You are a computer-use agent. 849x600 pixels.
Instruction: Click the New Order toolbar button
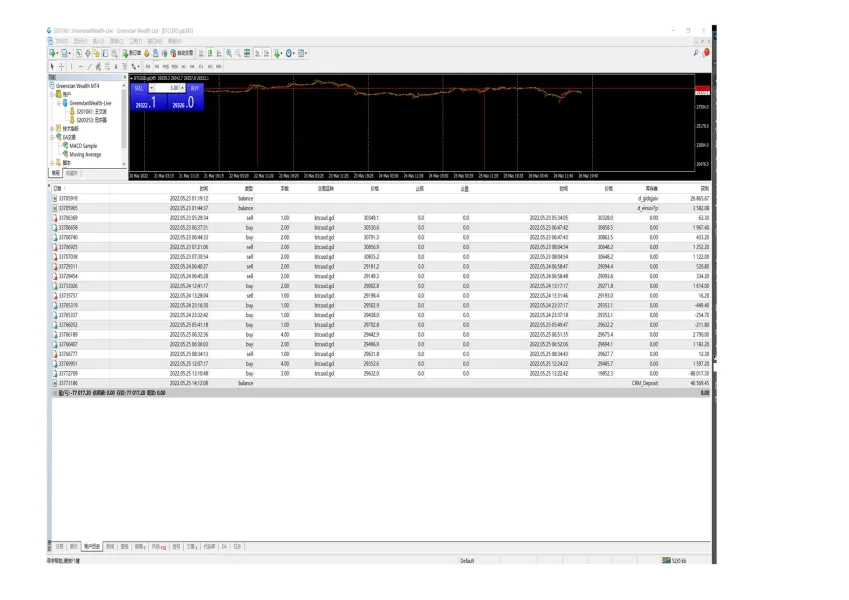[132, 53]
